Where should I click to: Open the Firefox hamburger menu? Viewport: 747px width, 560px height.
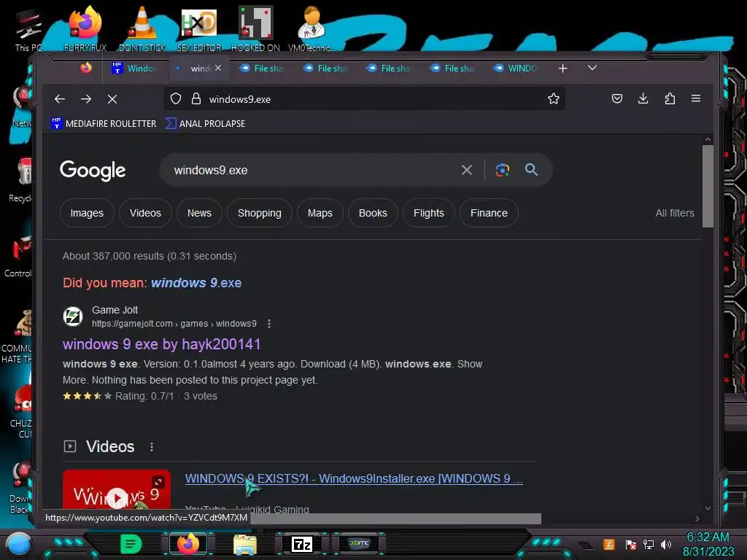[x=696, y=98]
